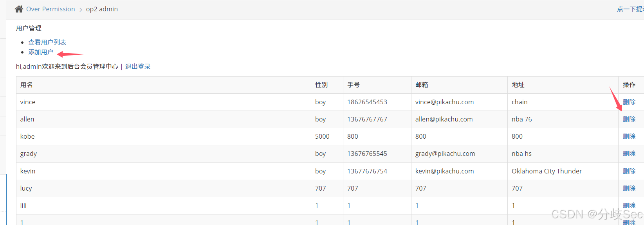Click phone number 13676765545
The height and width of the screenshot is (225, 644).
367,154
